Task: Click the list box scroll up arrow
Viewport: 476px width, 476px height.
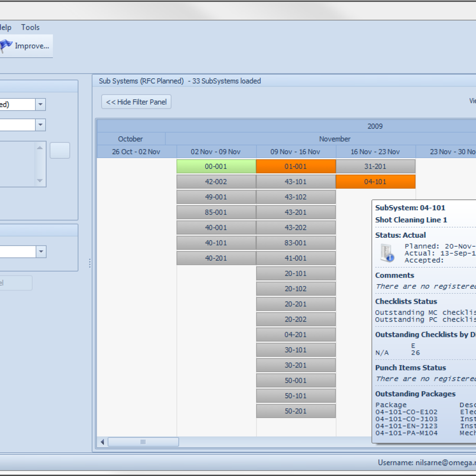Action: [x=40, y=148]
